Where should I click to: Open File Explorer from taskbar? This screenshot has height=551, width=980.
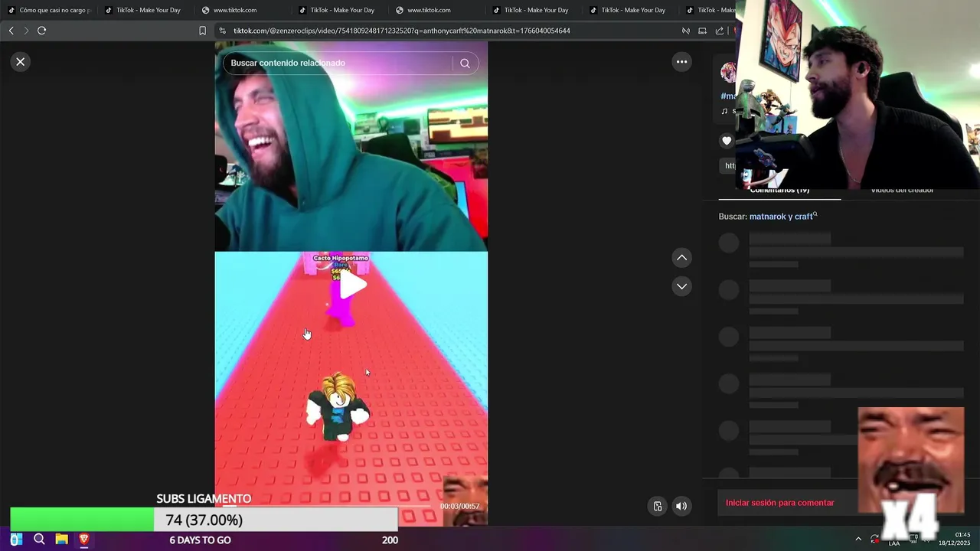(x=61, y=540)
